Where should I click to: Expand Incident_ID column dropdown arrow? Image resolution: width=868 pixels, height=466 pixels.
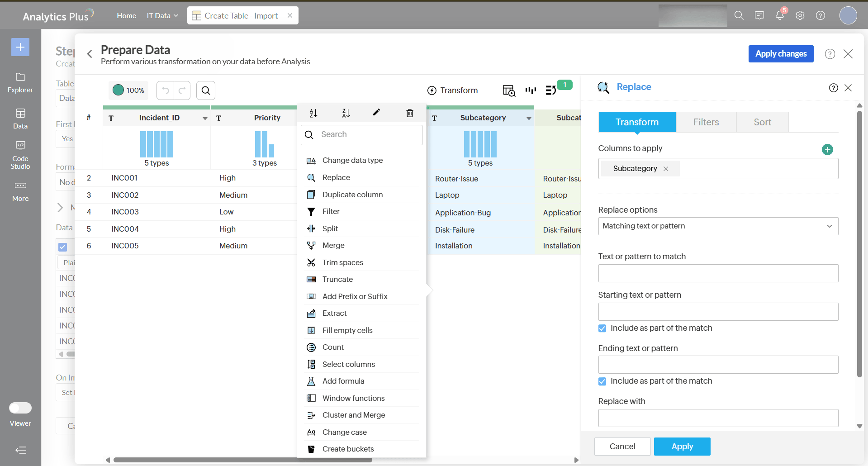(205, 119)
